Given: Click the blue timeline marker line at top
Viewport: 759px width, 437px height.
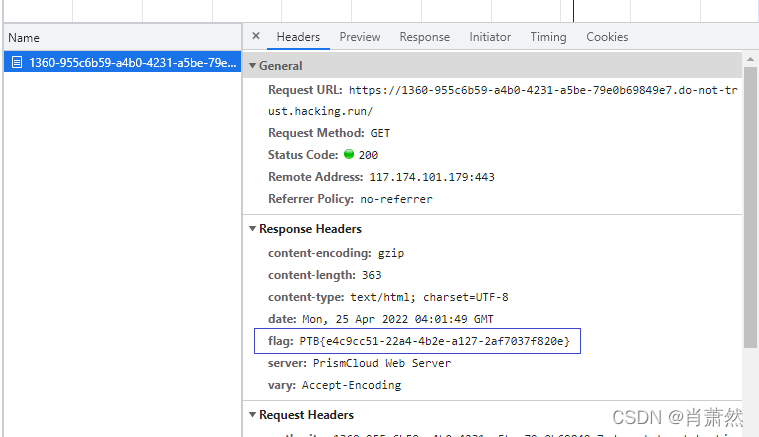Looking at the screenshot, I should (573, 11).
